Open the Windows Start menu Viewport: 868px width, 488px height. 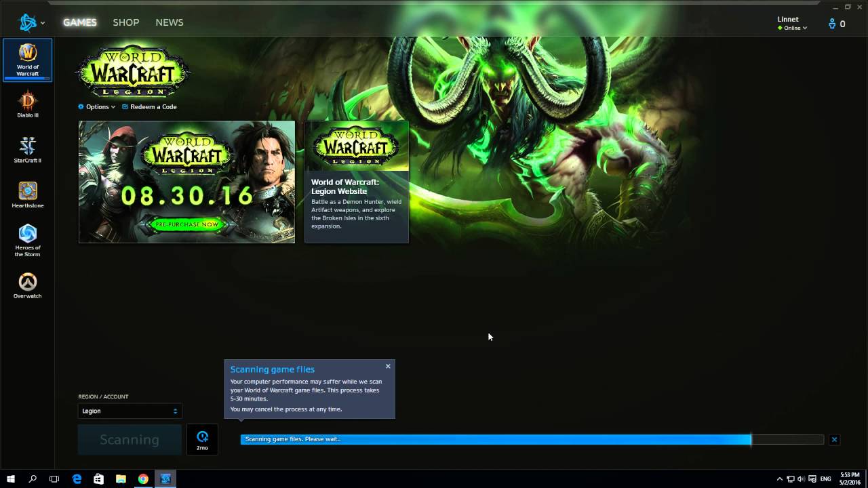pos(11,479)
